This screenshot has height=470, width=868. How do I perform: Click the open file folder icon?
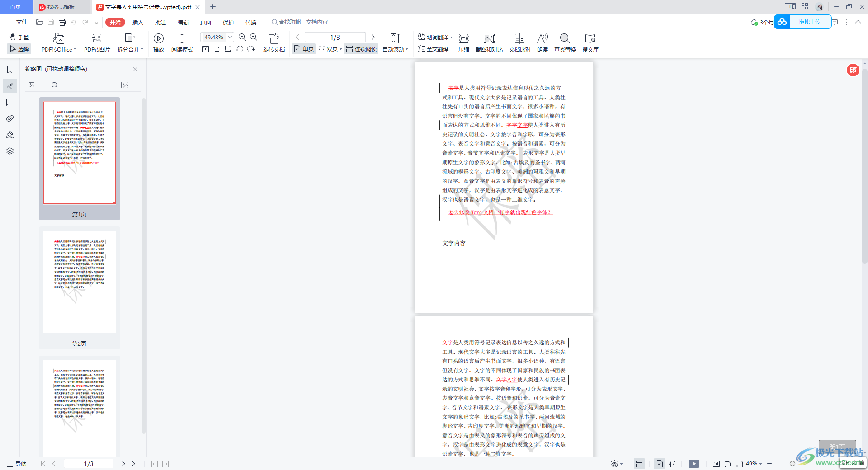40,22
